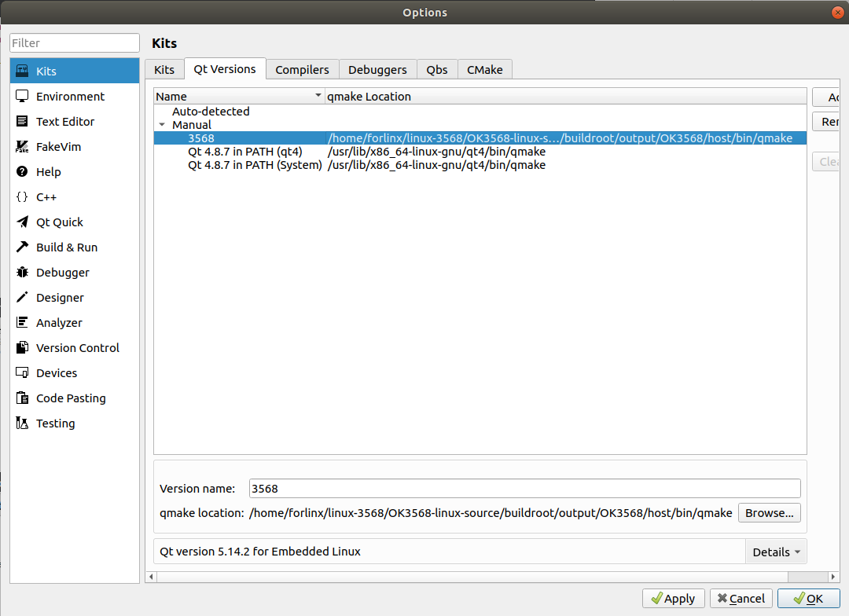The height and width of the screenshot is (616, 849).
Task: Select the Environment monitor icon
Action: point(22,96)
